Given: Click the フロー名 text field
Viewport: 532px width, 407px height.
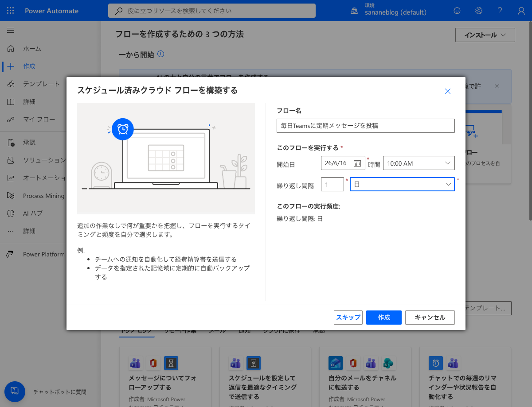Looking at the screenshot, I should click(x=366, y=126).
